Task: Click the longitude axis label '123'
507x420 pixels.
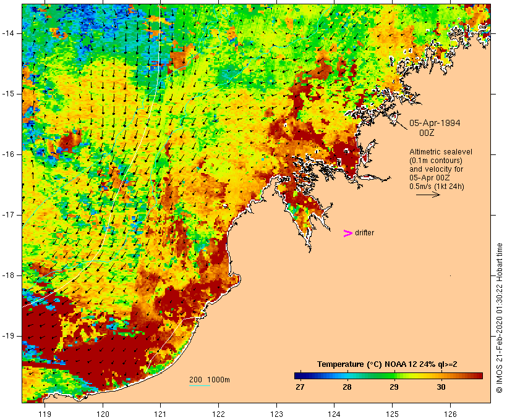Action: [276, 414]
